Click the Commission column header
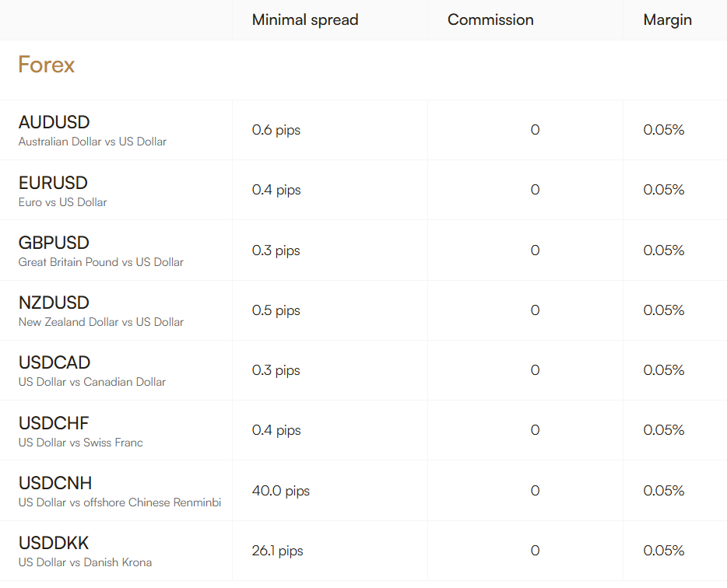This screenshot has width=727, height=588. pyautogui.click(x=490, y=20)
